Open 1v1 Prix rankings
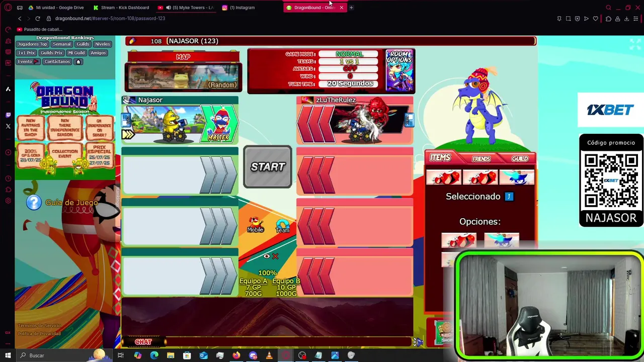 tap(27, 53)
